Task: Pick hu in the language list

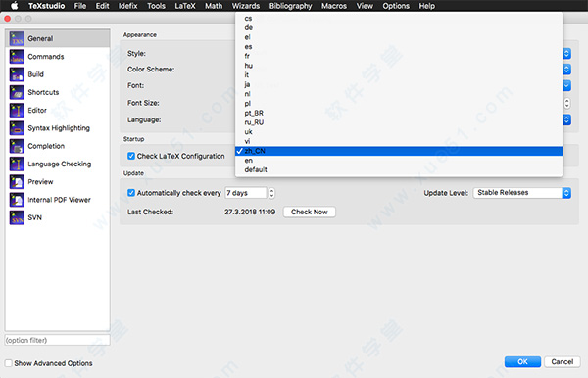Action: [x=399, y=66]
